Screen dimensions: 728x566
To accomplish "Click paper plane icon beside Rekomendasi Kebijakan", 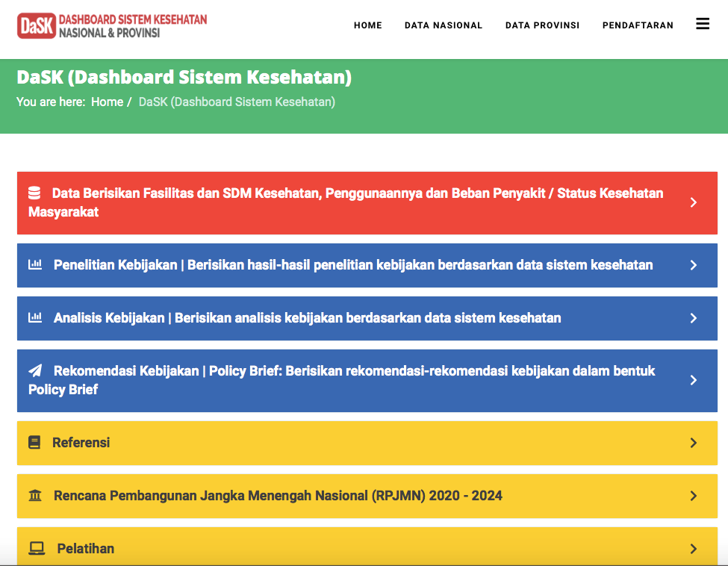I will 35,370.
